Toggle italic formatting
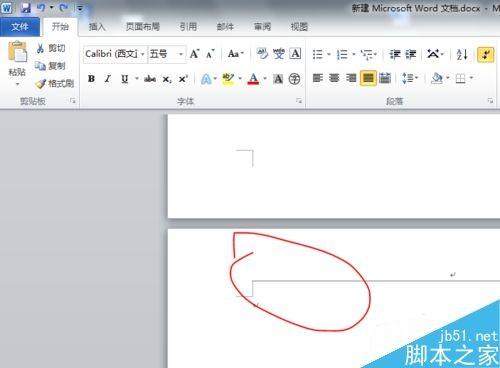500x368 pixels. 107,79
